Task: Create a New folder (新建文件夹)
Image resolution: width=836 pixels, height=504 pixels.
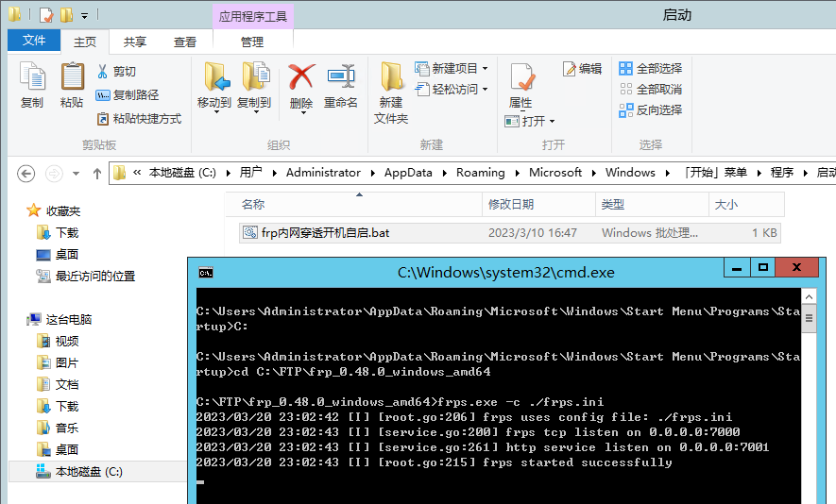Action: (391, 92)
